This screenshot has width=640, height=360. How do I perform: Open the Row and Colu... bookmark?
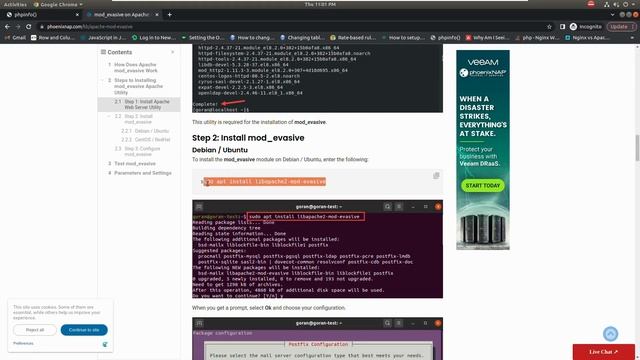click(x=53, y=38)
